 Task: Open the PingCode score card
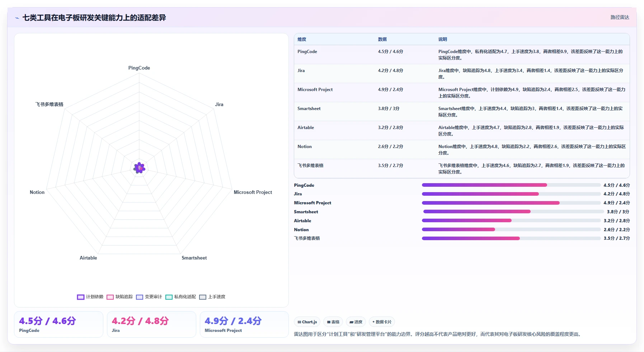[58, 324]
